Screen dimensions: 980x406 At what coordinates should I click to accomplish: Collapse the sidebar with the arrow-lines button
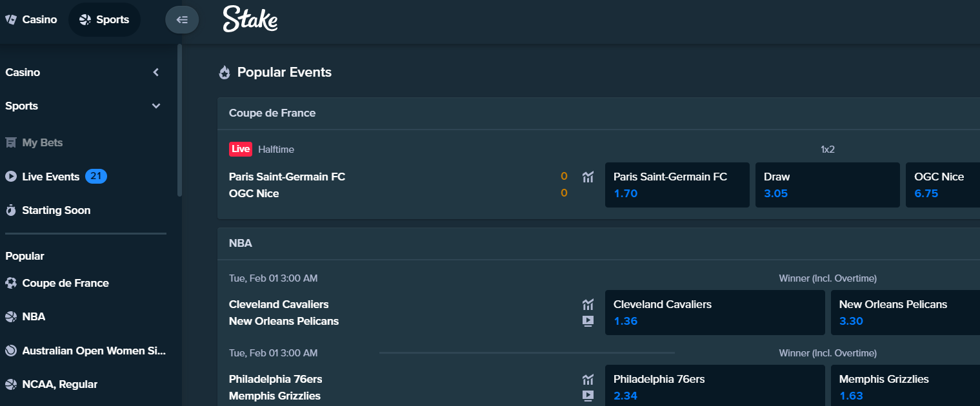pos(182,19)
